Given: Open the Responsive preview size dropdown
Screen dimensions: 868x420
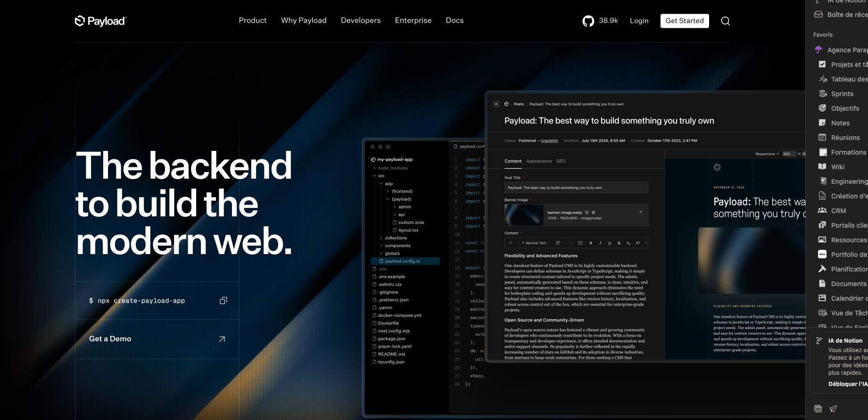Looking at the screenshot, I should [x=767, y=154].
